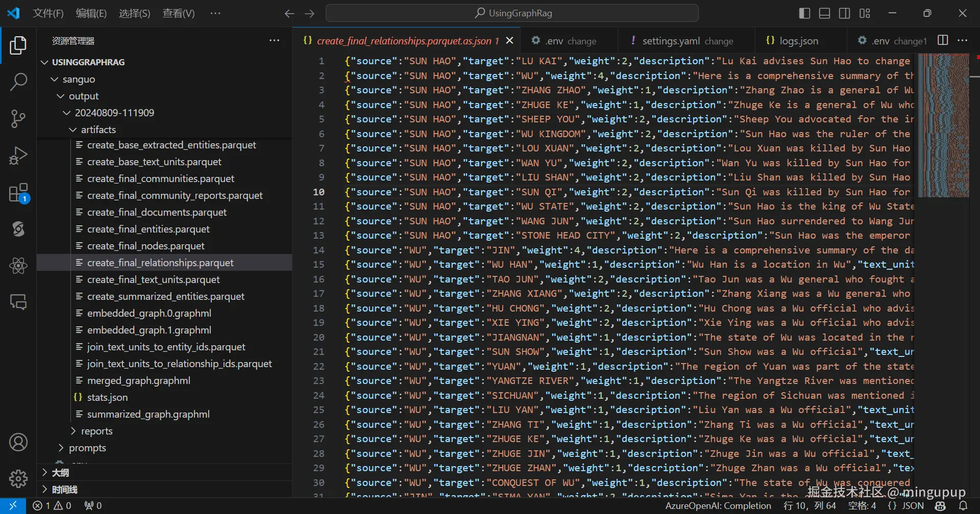Expand the prompts folder

click(x=87, y=448)
